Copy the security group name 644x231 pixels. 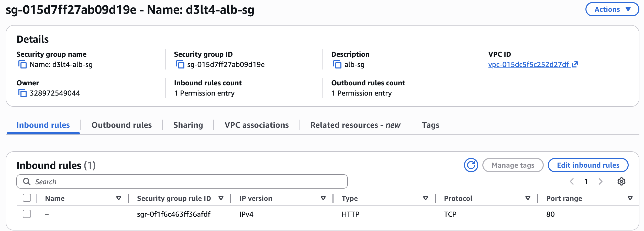[23, 65]
